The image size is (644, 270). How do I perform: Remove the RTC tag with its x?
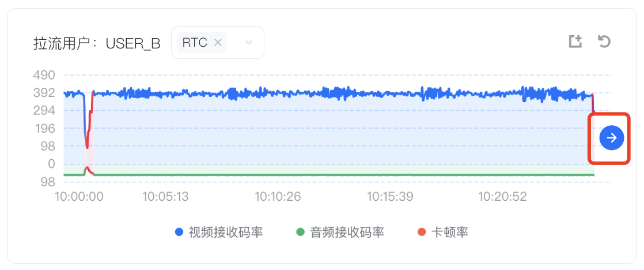218,43
